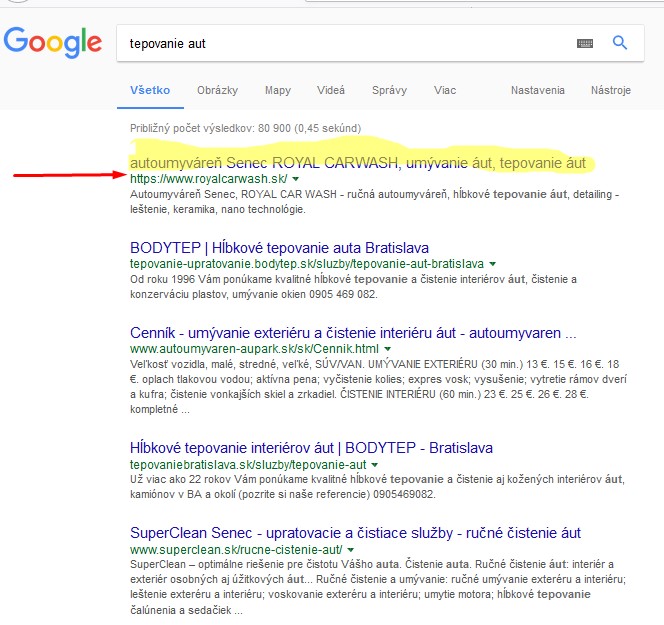The width and height of the screenshot is (664, 625).
Task: Open the on-screen keyboard icon
Action: (x=585, y=43)
